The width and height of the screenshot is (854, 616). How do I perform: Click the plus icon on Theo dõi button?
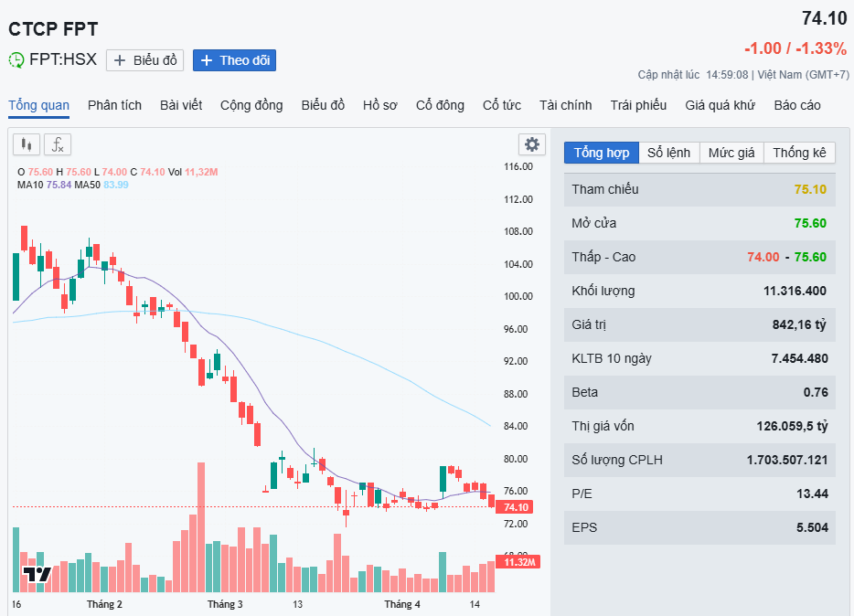(207, 60)
